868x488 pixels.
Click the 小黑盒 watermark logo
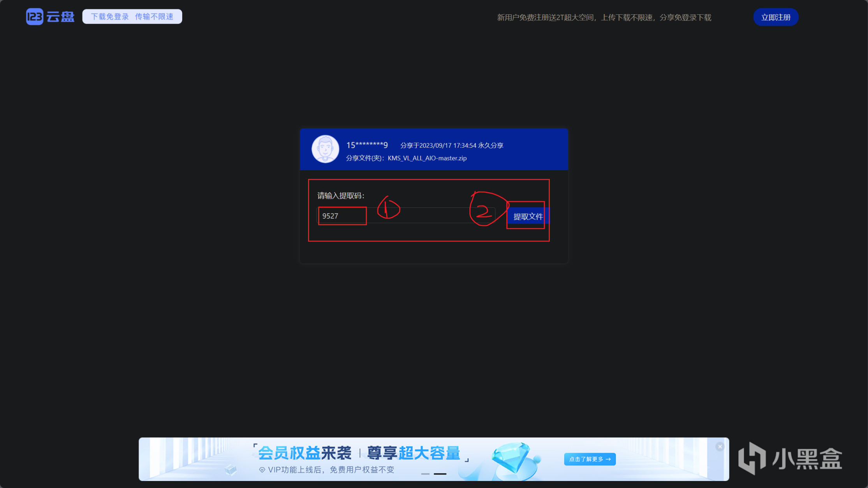pos(790,459)
